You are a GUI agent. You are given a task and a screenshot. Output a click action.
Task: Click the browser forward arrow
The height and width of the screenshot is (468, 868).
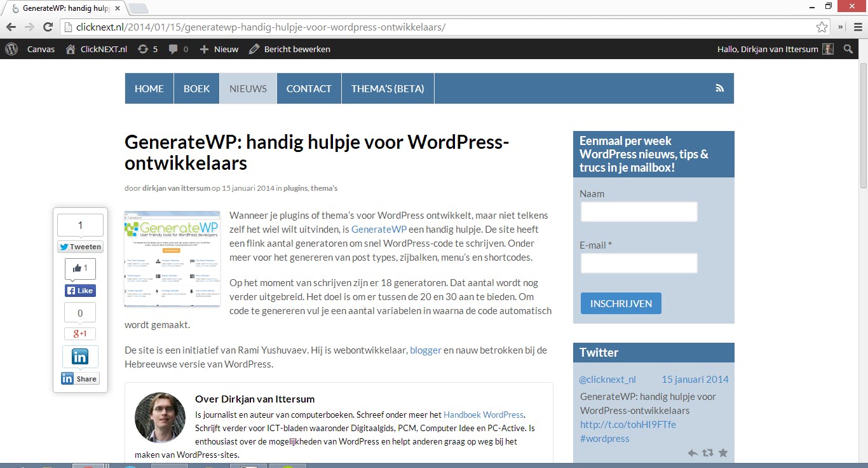pos(29,27)
